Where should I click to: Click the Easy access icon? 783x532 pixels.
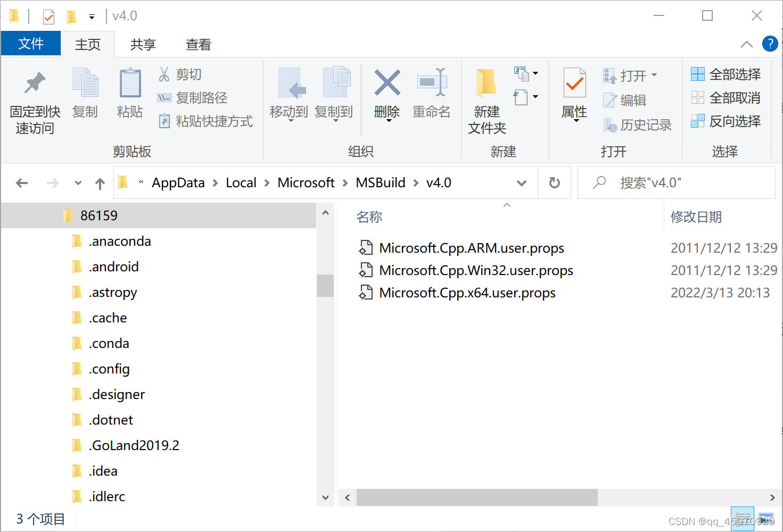pyautogui.click(x=521, y=97)
